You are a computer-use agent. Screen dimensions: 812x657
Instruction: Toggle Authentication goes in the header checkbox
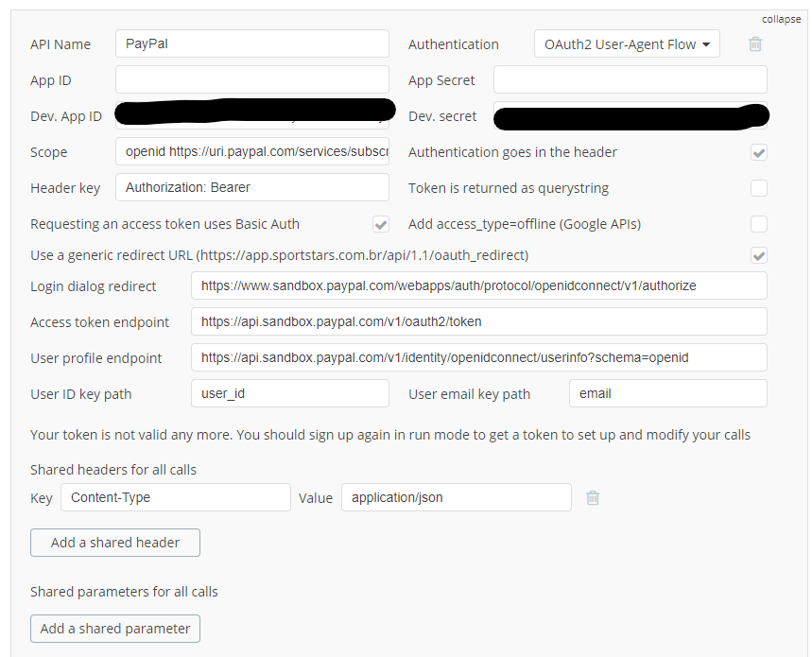759,152
